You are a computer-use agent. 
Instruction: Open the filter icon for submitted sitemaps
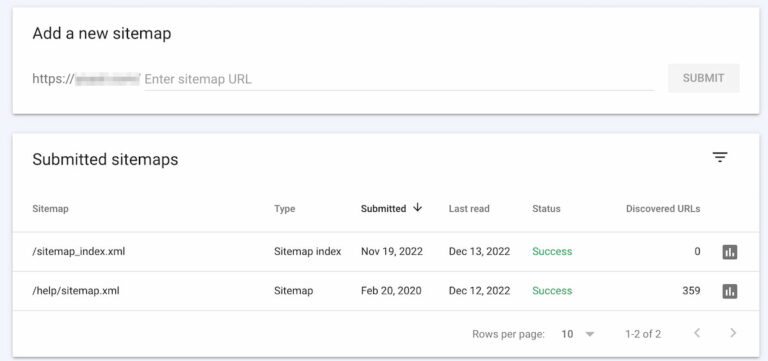pos(720,157)
